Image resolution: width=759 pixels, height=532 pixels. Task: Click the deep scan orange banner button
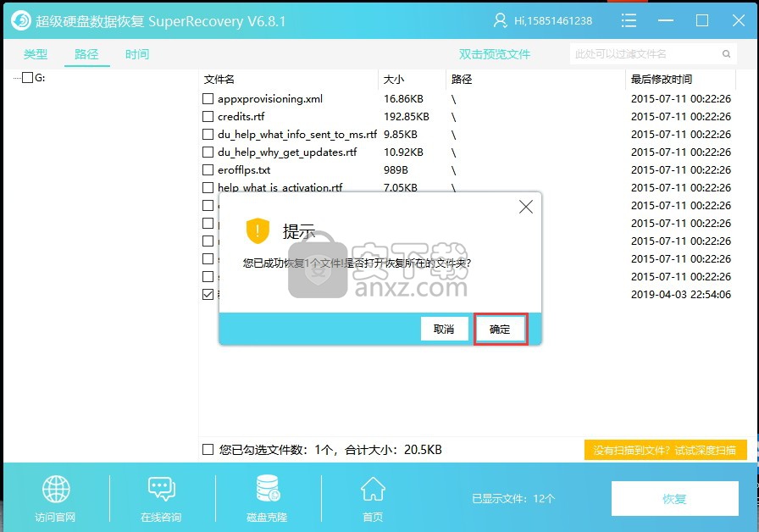click(665, 450)
